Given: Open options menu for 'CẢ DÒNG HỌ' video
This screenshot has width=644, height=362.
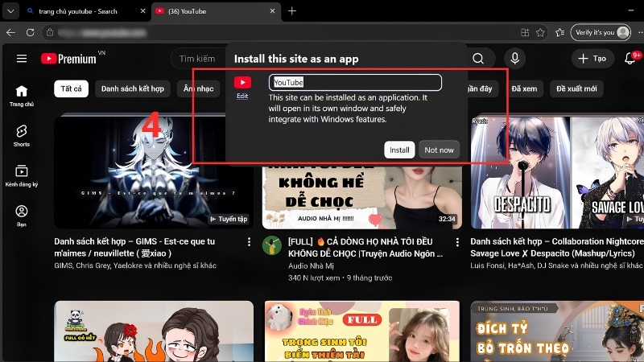Looking at the screenshot, I should pos(457,242).
